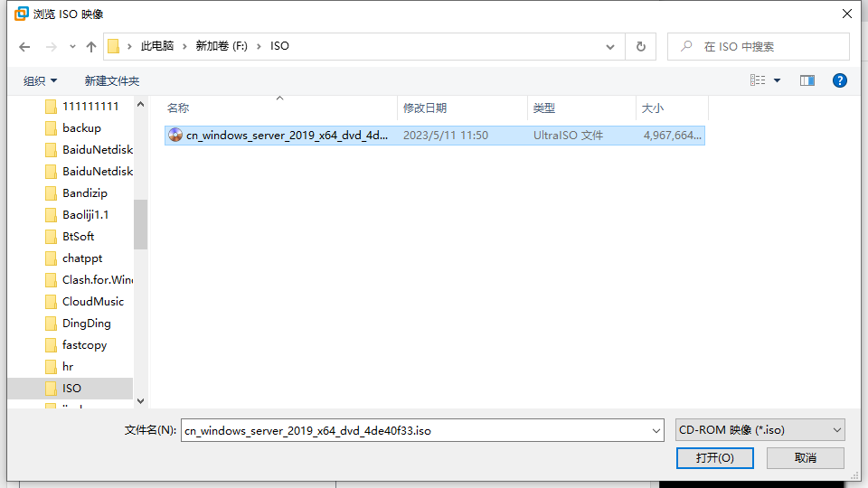
Task: Change view with the view mode icon
Action: [x=758, y=80]
